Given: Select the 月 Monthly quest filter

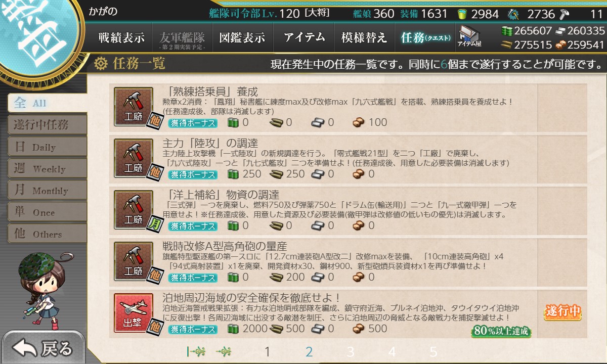Looking at the screenshot, I should point(47,191).
